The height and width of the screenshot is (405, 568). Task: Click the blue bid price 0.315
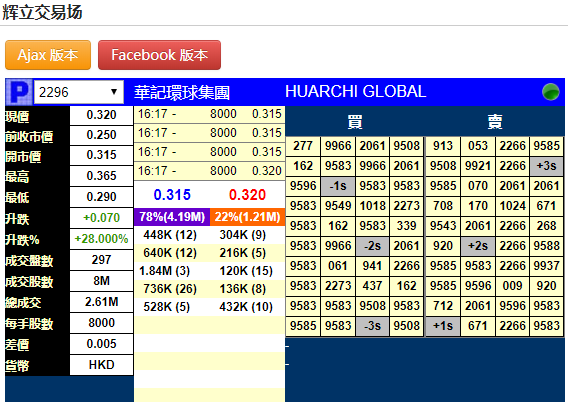[172, 195]
